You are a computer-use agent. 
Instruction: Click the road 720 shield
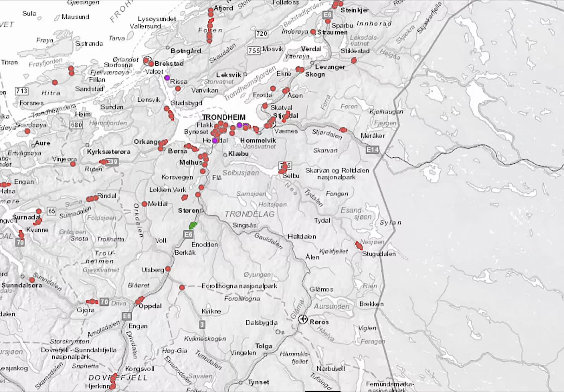(262, 34)
